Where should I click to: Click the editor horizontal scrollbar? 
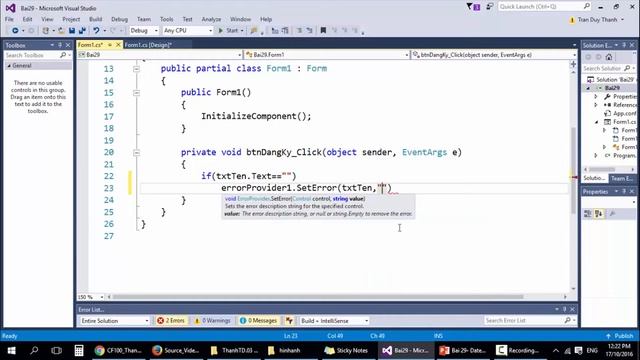tap(318, 297)
